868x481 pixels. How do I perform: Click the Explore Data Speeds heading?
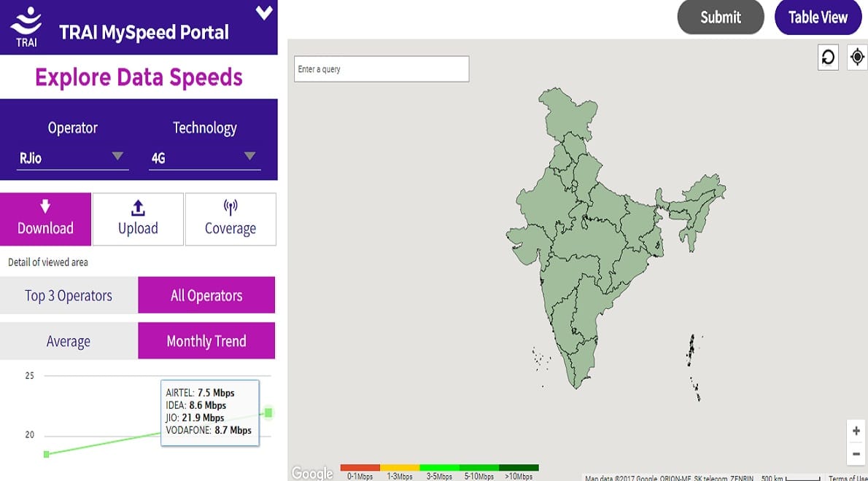click(139, 77)
